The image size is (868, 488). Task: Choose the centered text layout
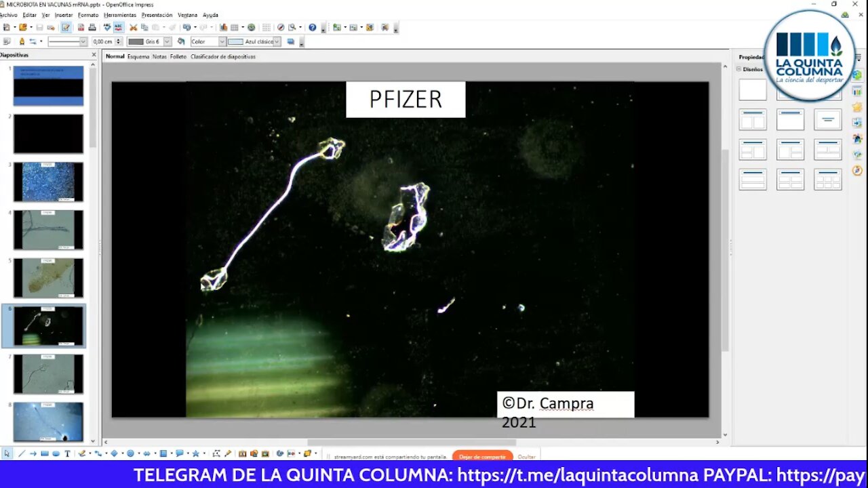(x=828, y=119)
